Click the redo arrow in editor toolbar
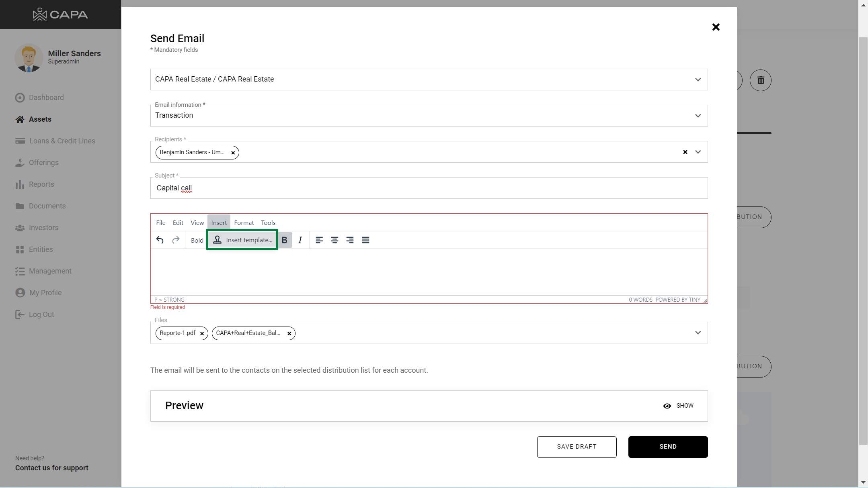This screenshot has height=488, width=868. click(x=176, y=240)
